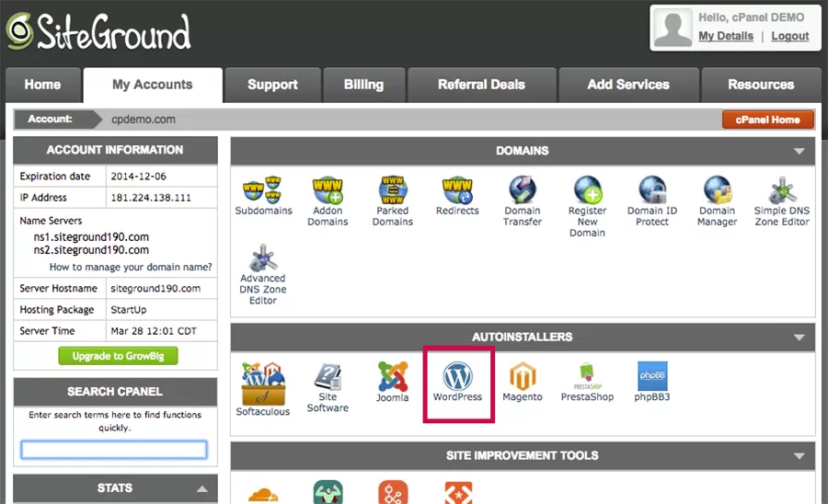Viewport: 828px width, 504px height.
Task: Collapse the Site Improvement Tools section
Action: [x=799, y=456]
